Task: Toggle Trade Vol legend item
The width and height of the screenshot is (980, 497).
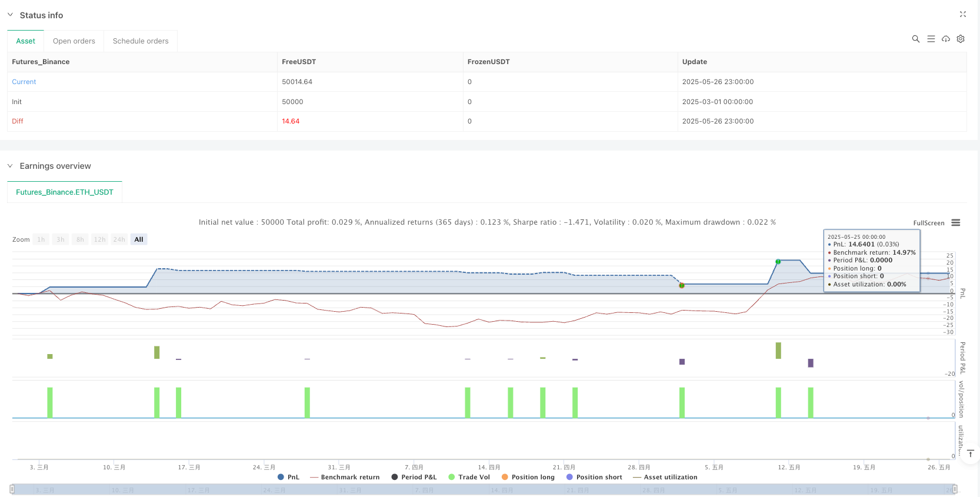Action: coord(469,477)
